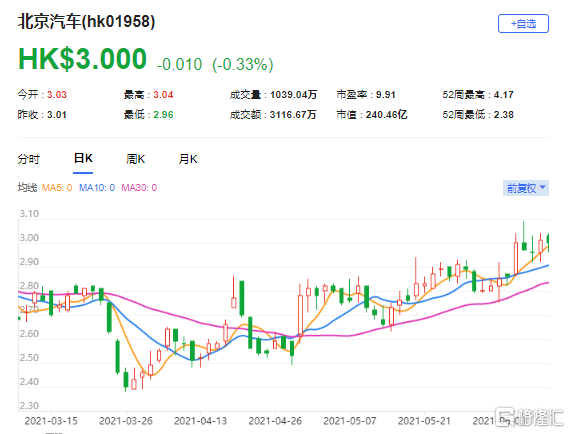Click the HK$3.000 current price
This screenshot has height=434, width=570.
click(83, 59)
